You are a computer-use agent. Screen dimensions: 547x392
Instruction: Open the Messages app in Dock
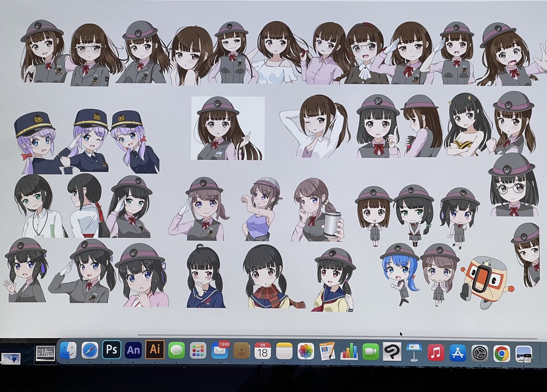pos(176,351)
